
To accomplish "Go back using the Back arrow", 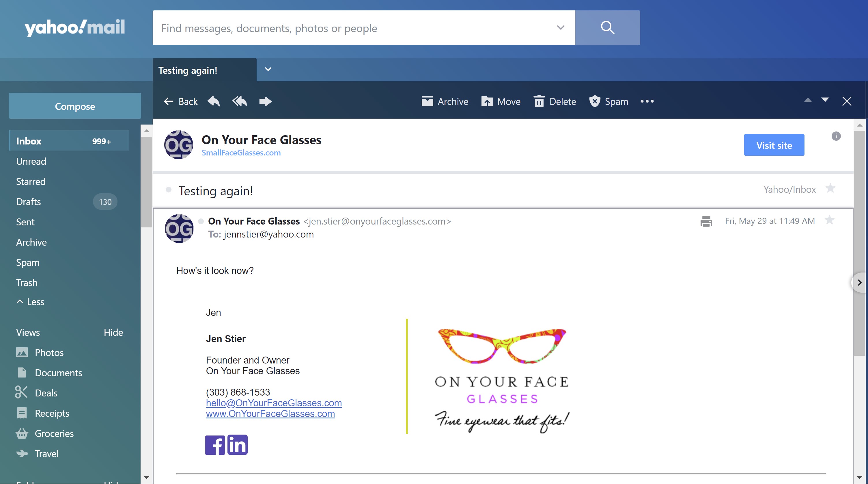I will point(181,101).
